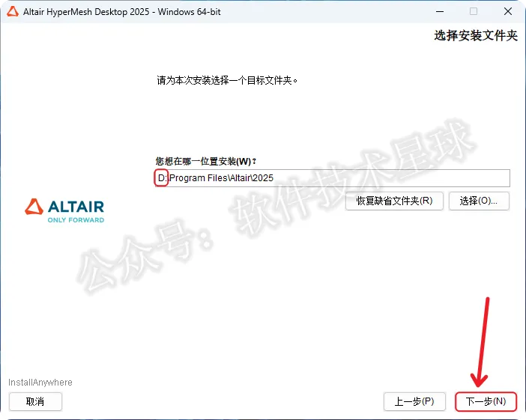The image size is (526, 420).
Task: Cancel installation with 取消 button
Action: pyautogui.click(x=35, y=401)
